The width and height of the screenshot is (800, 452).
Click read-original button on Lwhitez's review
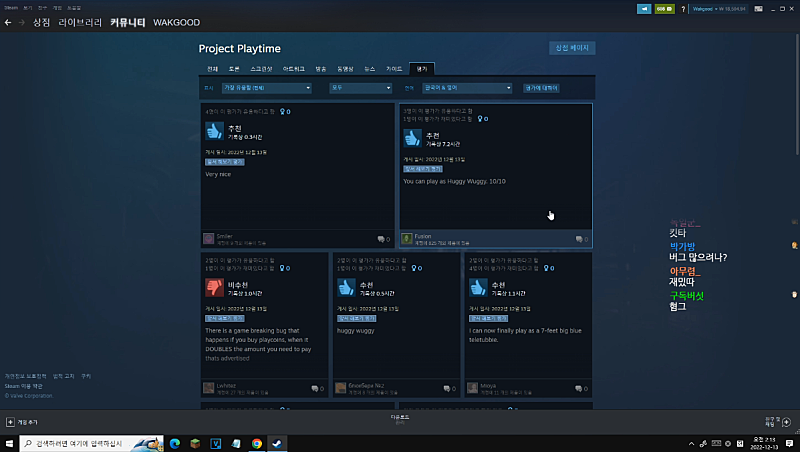click(x=224, y=318)
